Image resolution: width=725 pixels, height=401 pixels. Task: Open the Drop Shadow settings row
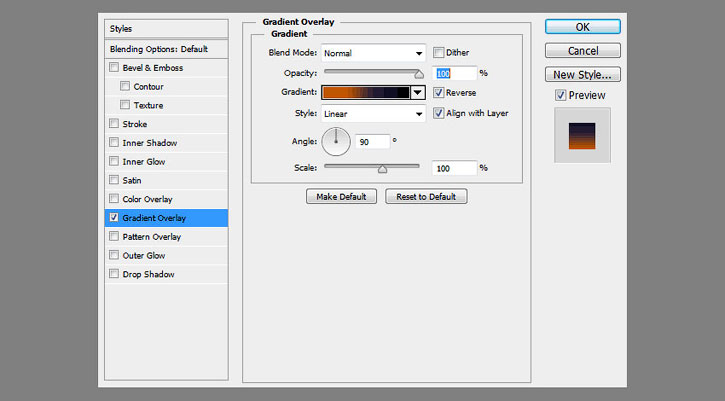(x=166, y=274)
